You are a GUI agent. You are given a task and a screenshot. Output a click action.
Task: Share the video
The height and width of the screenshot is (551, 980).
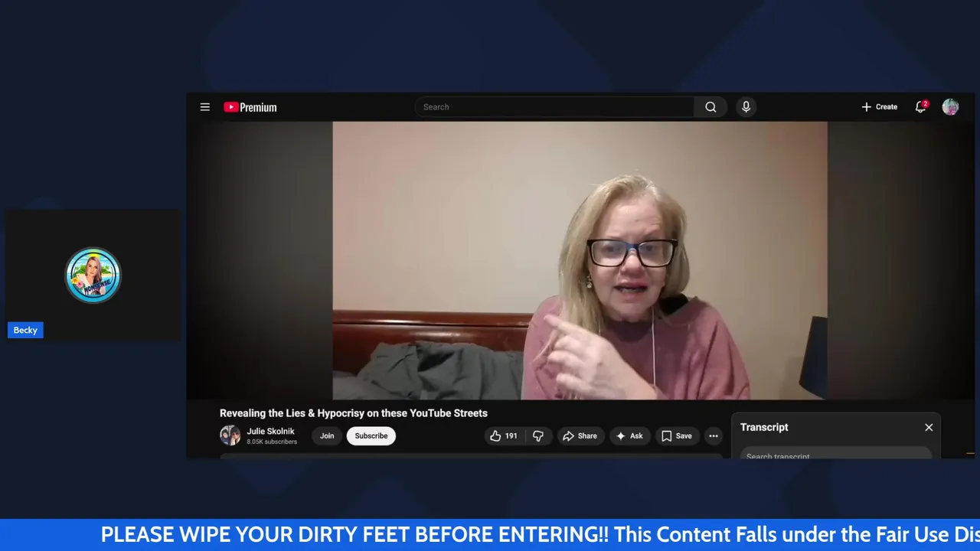point(580,435)
